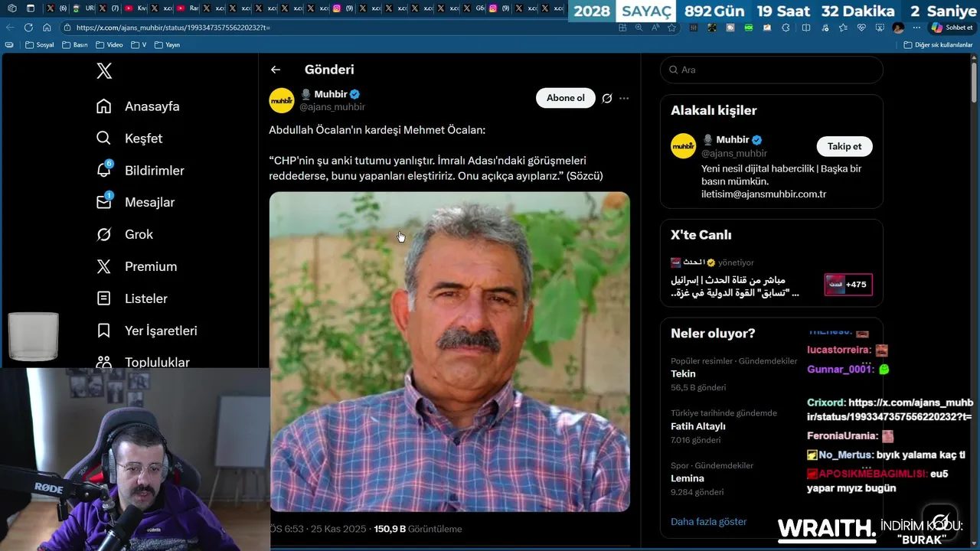Switch to the X (7) browser tab

(x=109, y=8)
